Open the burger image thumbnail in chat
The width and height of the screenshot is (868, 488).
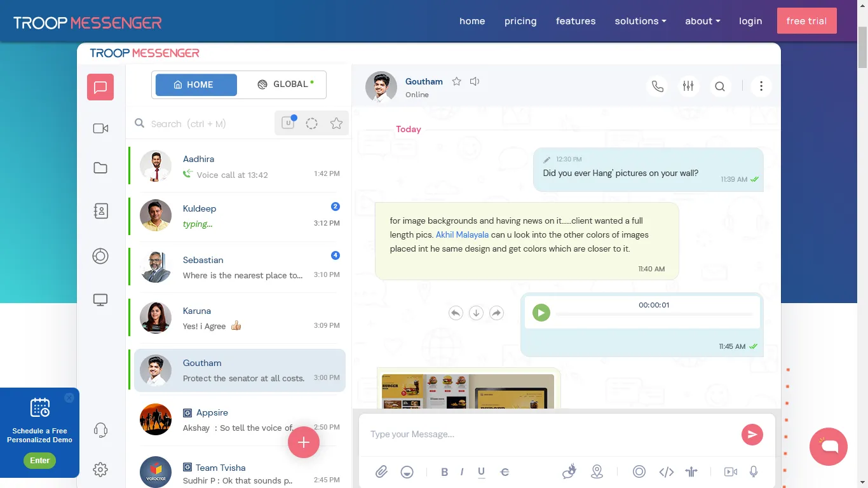[468, 391]
